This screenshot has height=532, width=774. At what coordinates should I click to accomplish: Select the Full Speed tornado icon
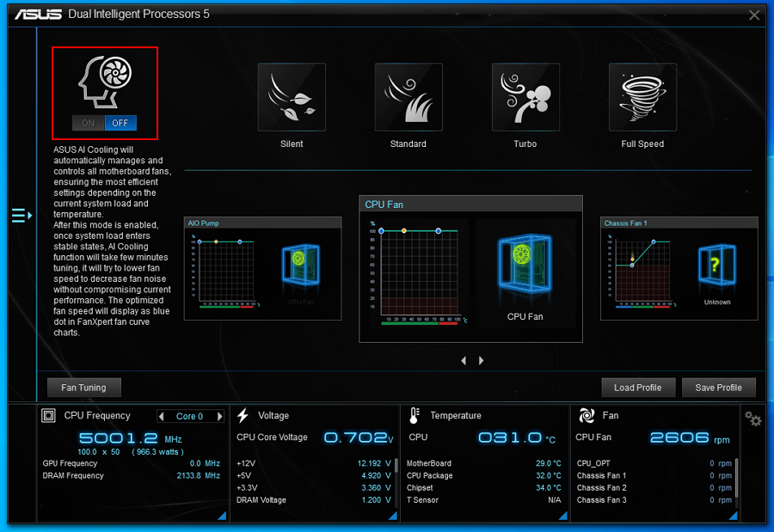[x=642, y=97]
